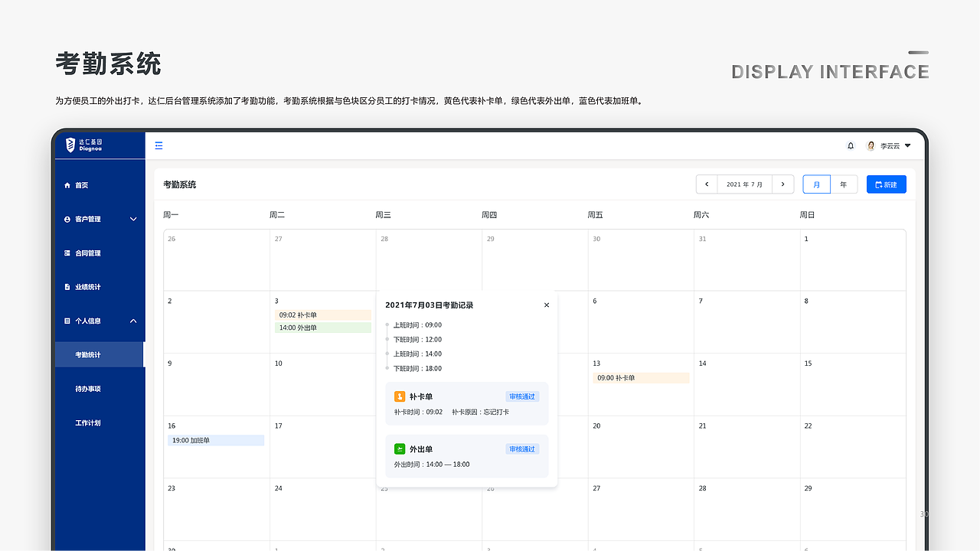Click 下班时间：18:00 timeline entry
The height and width of the screenshot is (551, 980).
coord(417,369)
